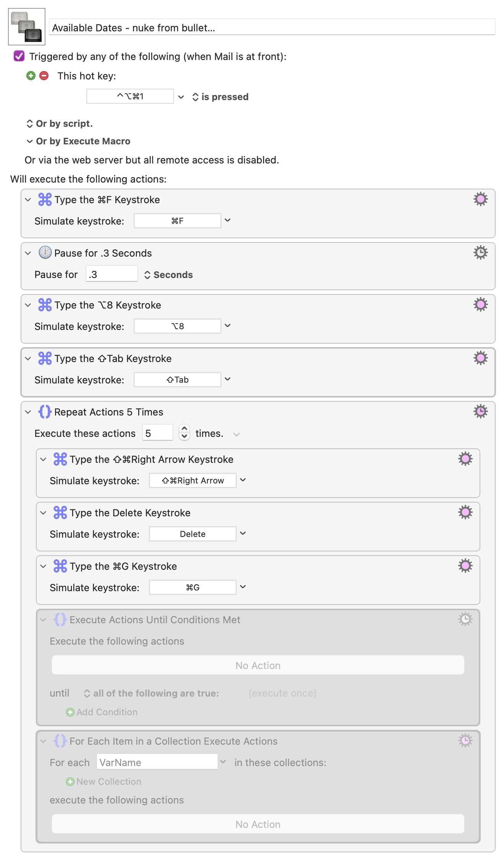Remove the hot key trigger with red minus

pos(44,76)
